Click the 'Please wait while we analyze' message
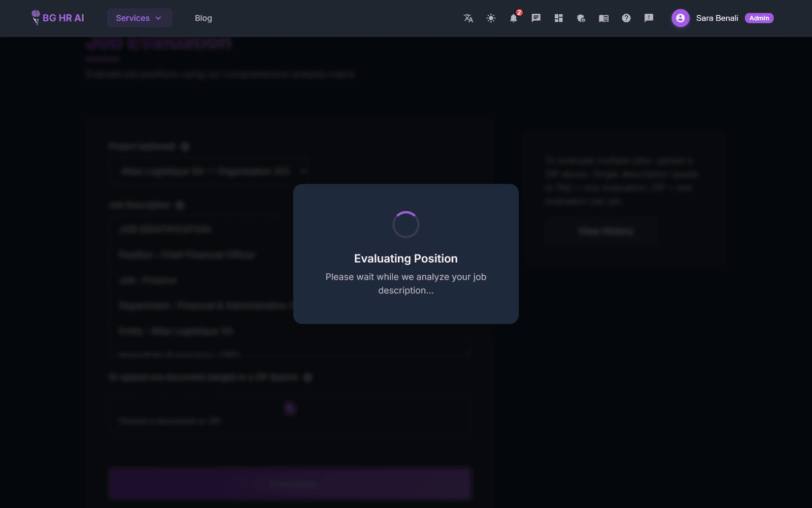Viewport: 812px width, 508px height. pyautogui.click(x=406, y=283)
